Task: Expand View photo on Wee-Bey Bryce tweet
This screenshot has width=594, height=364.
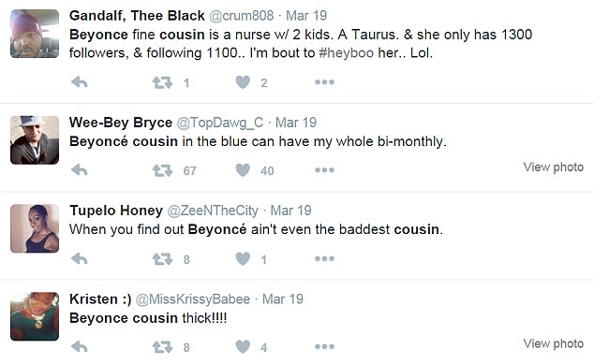Action: [x=554, y=167]
